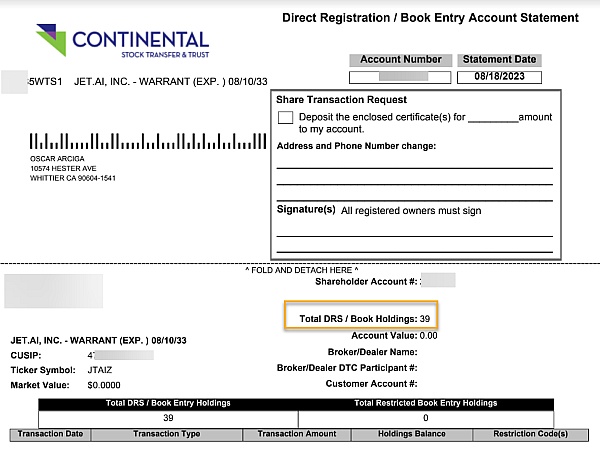The image size is (600, 449).
Task: Click the Holdings Balance column header
Action: [412, 434]
